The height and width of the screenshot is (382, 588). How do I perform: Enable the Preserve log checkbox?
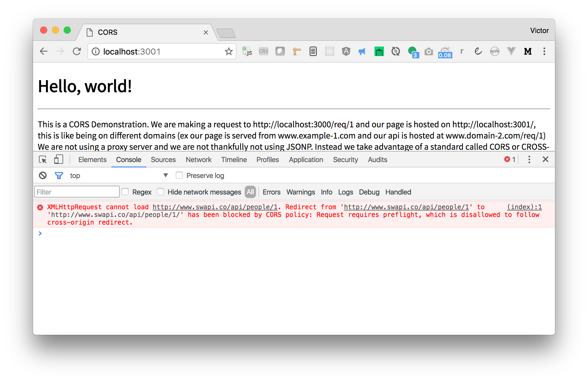point(179,175)
